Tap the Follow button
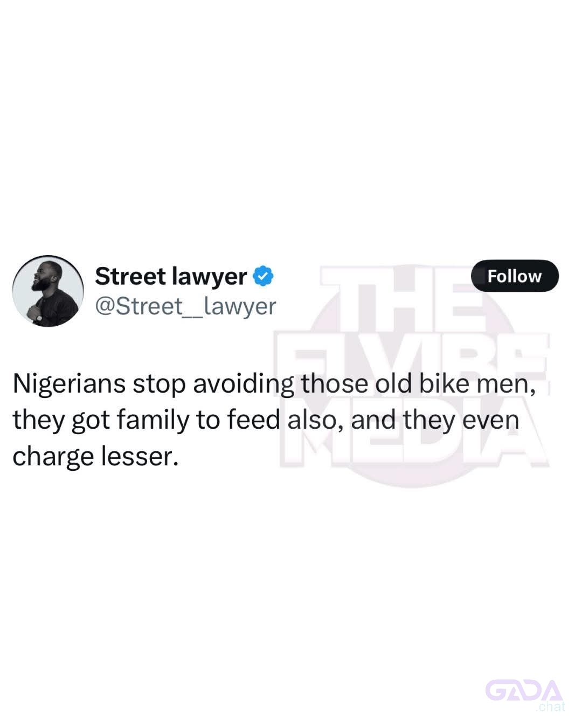Viewport: 582px width, 728px height. [515, 276]
